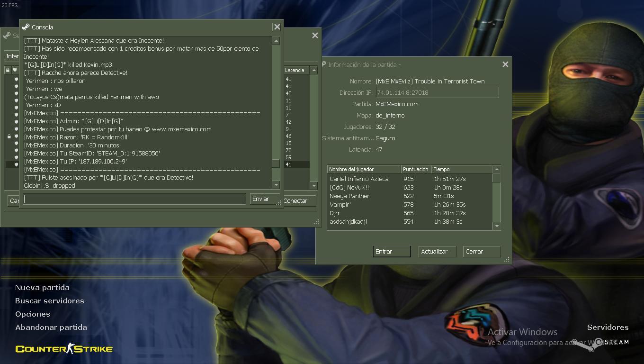Click the Jugadores value 32 / 32
The height and width of the screenshot is (364, 644).
pos(385,127)
